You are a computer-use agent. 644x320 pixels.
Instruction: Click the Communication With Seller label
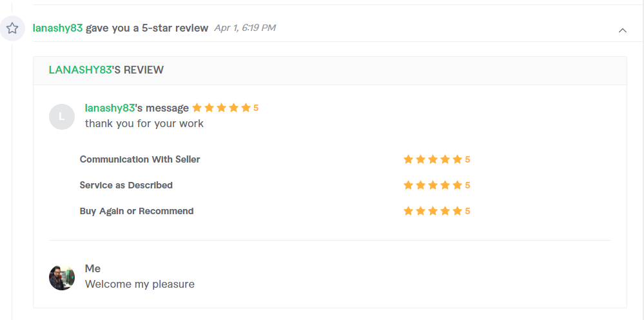(x=140, y=159)
